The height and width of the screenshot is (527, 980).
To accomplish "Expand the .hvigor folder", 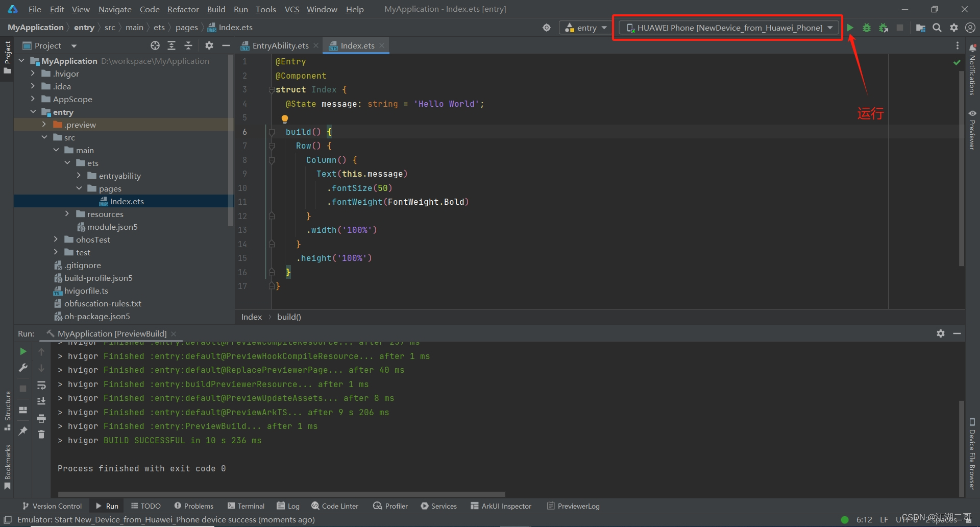I will coord(33,74).
